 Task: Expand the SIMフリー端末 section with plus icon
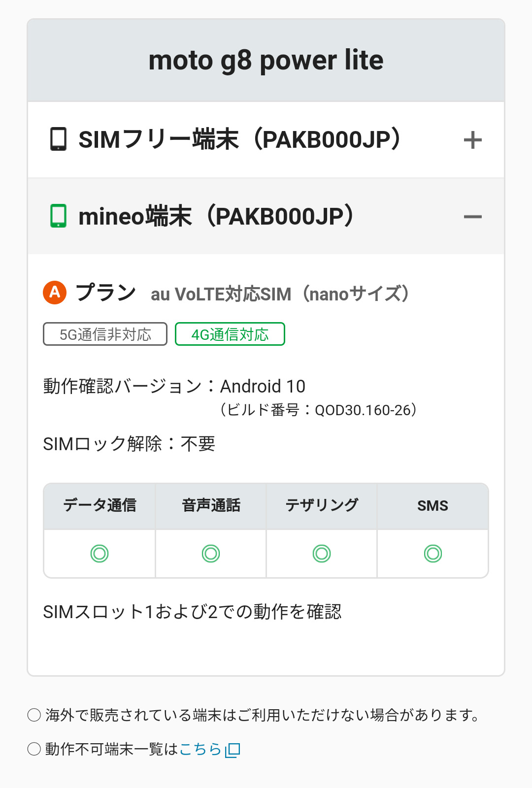click(472, 140)
